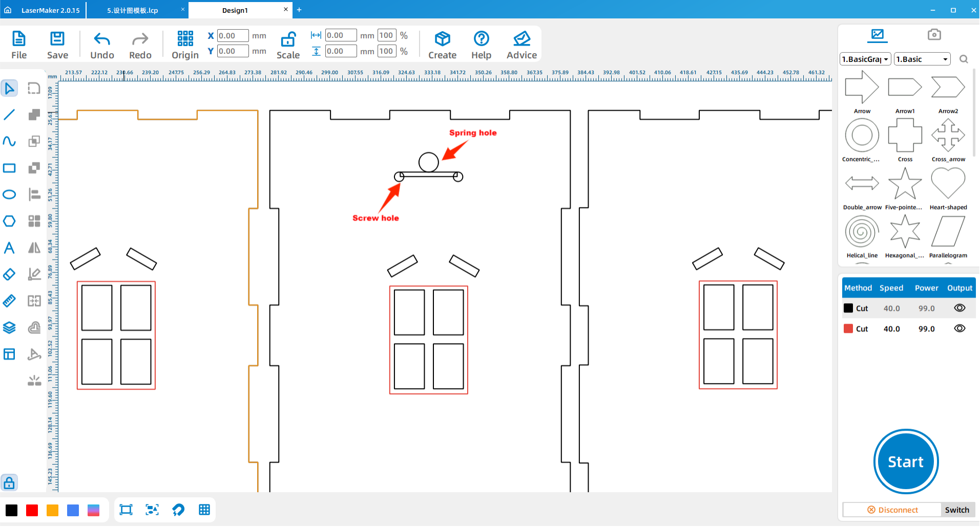Toggle the Scale lock icon
980x527 pixels.
tap(288, 39)
